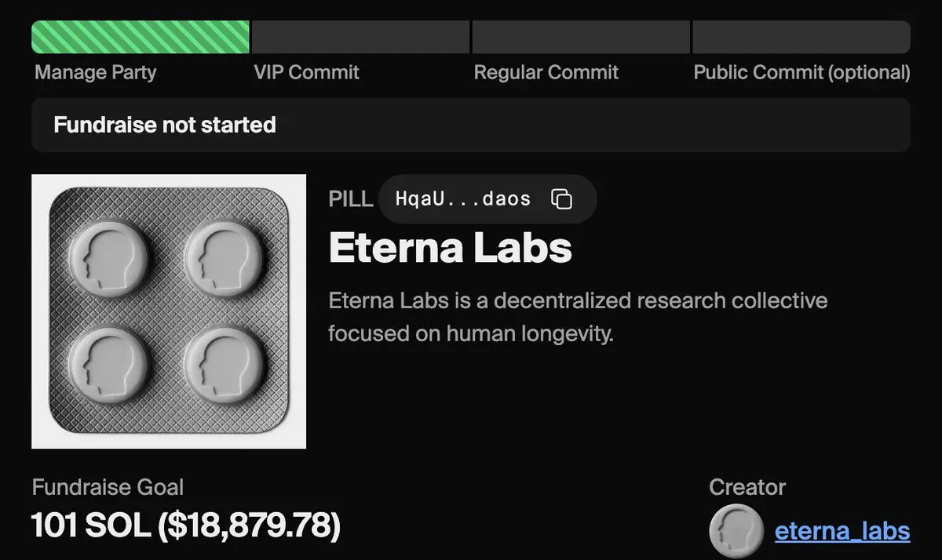This screenshot has width=942, height=560.
Task: Open the pill blister pack project image
Action: (169, 311)
